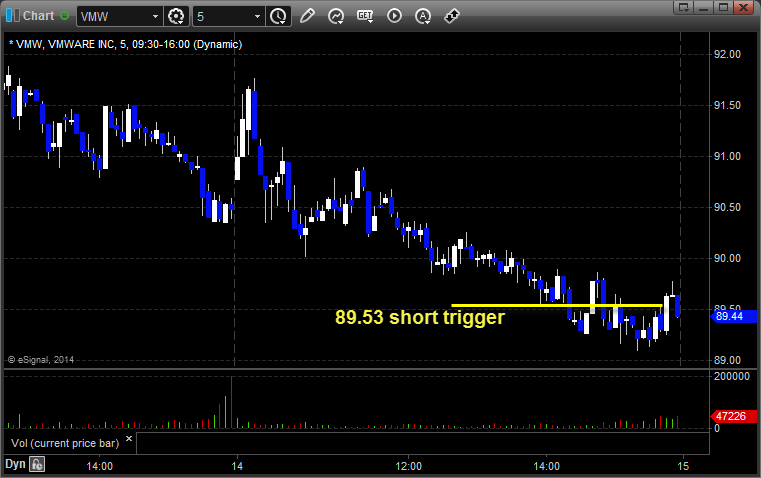Open the time template clock menu
This screenshot has height=478, width=761.
pyautogui.click(x=279, y=16)
